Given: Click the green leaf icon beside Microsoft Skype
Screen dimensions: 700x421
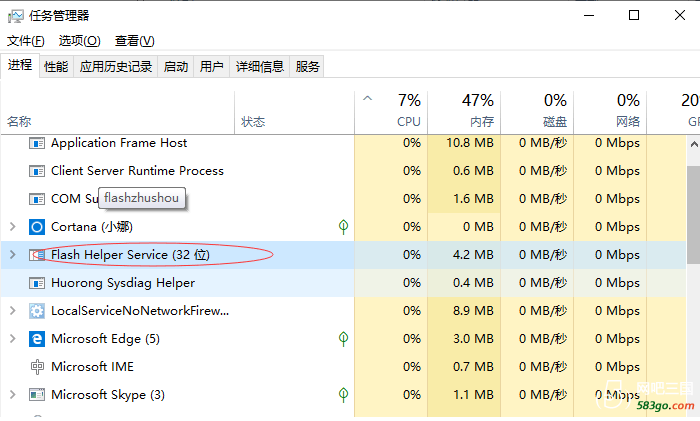Looking at the screenshot, I should (343, 395).
